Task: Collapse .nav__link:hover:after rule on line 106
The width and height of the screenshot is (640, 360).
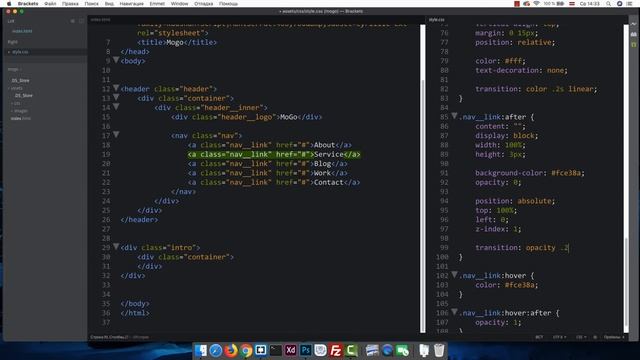Action: click(x=454, y=312)
